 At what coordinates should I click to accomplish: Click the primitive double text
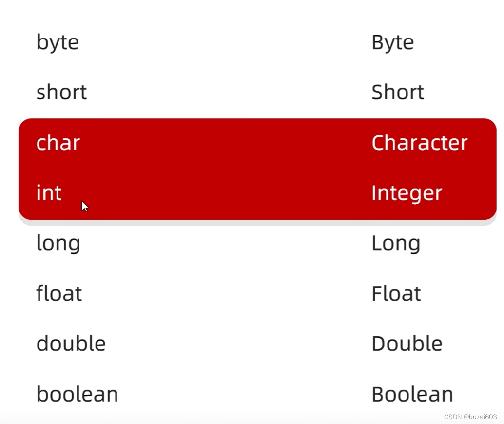pyautogui.click(x=71, y=343)
